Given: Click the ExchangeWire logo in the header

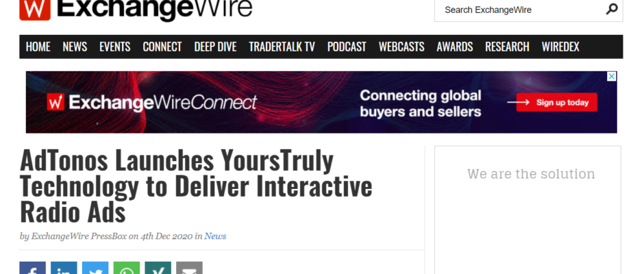Looking at the screenshot, I should (x=136, y=9).
